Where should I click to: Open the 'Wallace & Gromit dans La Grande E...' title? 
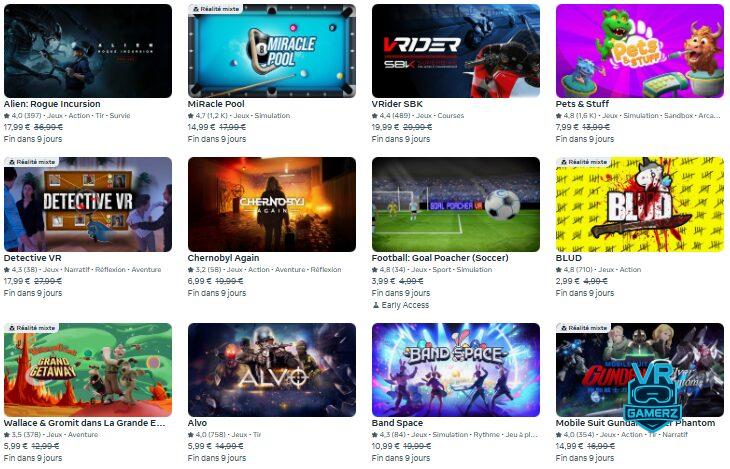click(x=84, y=423)
